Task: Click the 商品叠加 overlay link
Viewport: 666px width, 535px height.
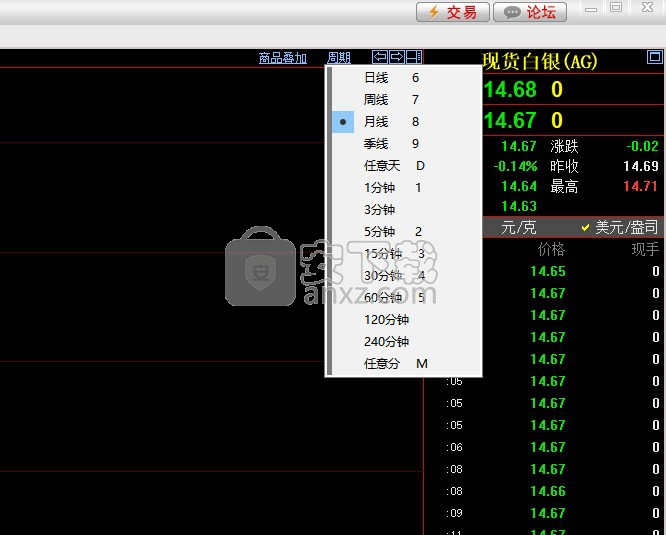Action: click(x=282, y=58)
